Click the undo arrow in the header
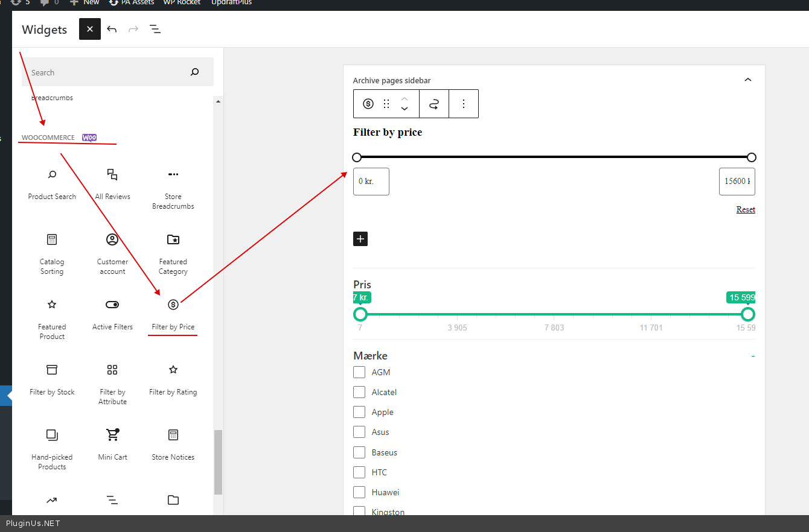The height and width of the screenshot is (532, 809). (112, 29)
